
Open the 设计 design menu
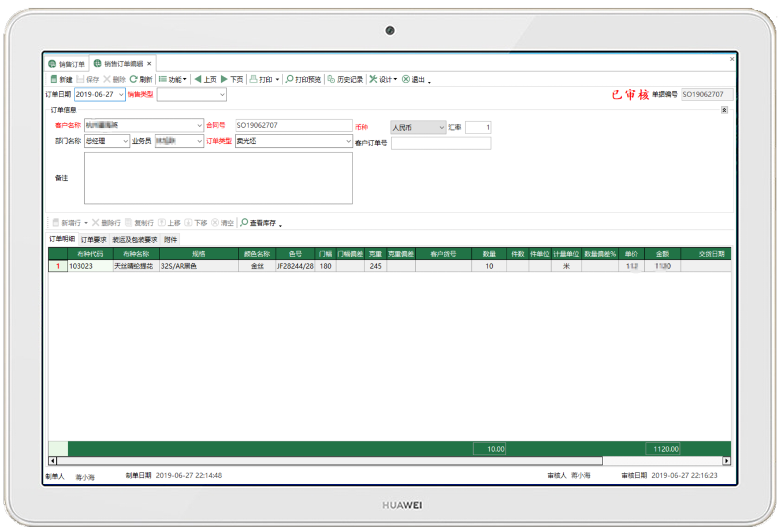tap(384, 79)
